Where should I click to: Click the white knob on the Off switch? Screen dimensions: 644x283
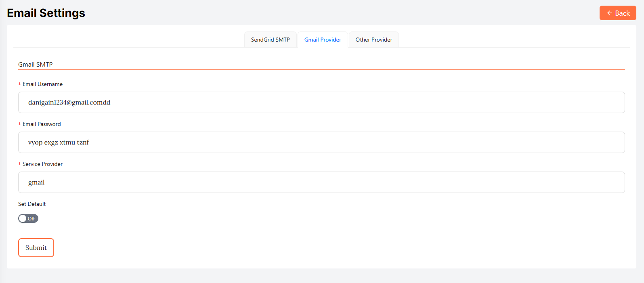tap(23, 218)
